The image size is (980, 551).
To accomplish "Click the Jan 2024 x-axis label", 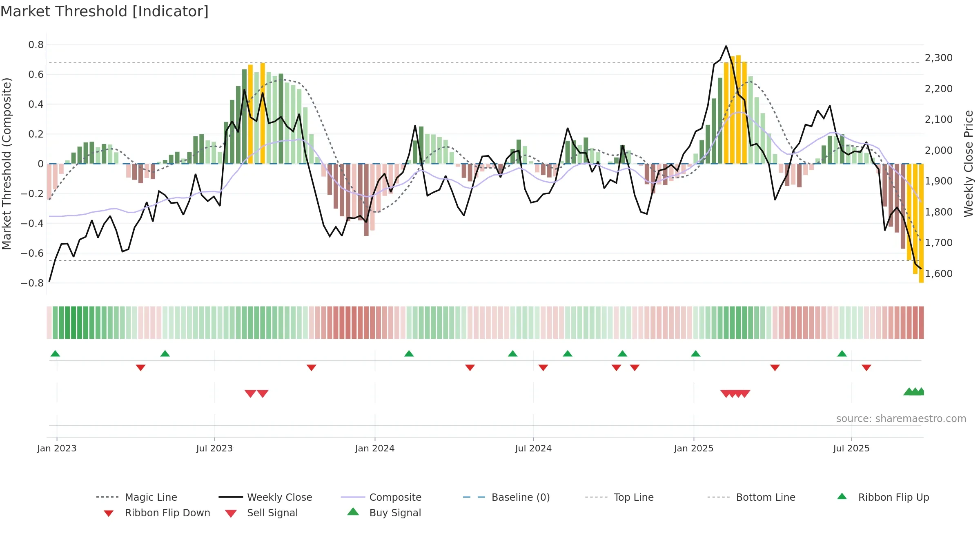I will point(375,448).
